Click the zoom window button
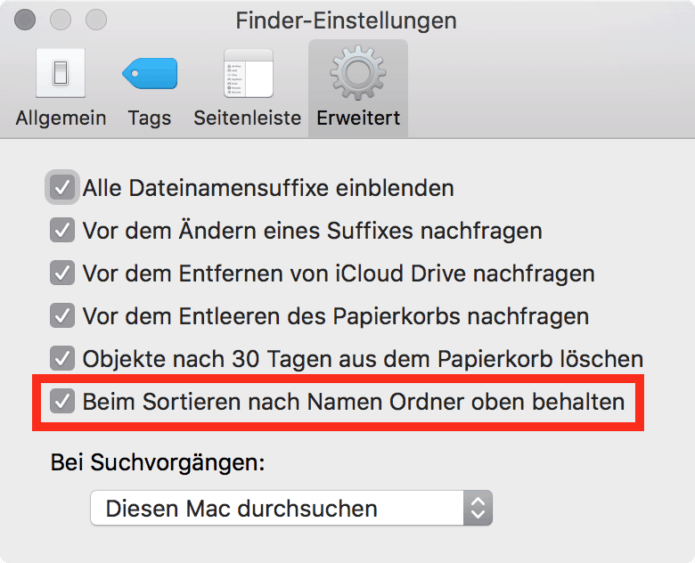The height and width of the screenshot is (563, 695). tap(96, 19)
